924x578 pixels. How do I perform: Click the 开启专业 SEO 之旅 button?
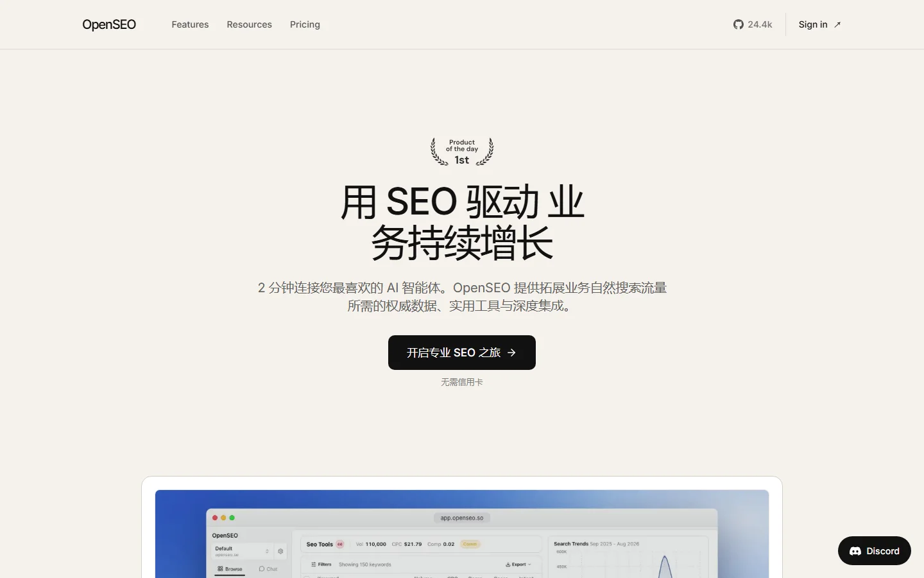click(x=462, y=353)
